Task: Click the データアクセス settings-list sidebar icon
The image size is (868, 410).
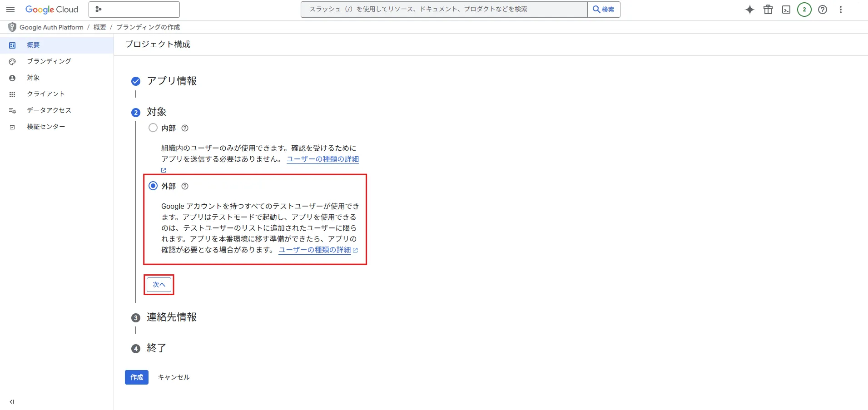Action: coord(12,111)
